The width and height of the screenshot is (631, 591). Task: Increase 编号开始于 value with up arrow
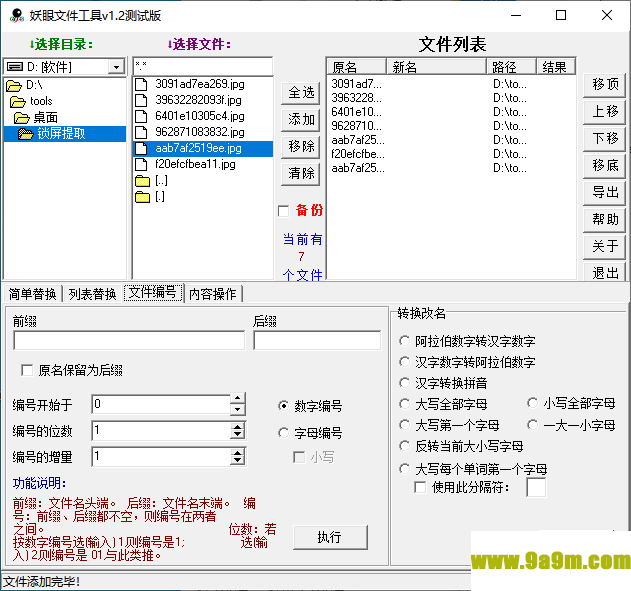click(238, 398)
